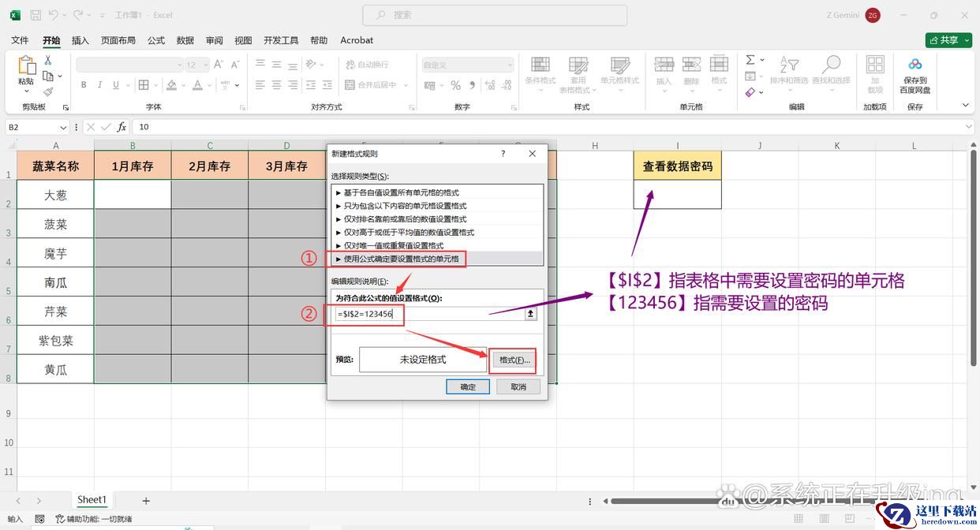This screenshot has width=980, height=530.
Task: Click the formula input containing =$I$2=123456
Action: point(430,314)
